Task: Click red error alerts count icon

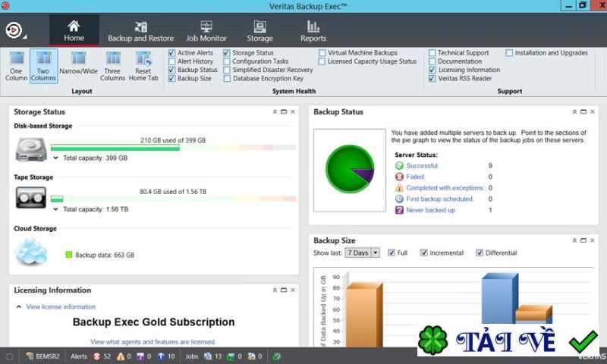Action: click(97, 356)
